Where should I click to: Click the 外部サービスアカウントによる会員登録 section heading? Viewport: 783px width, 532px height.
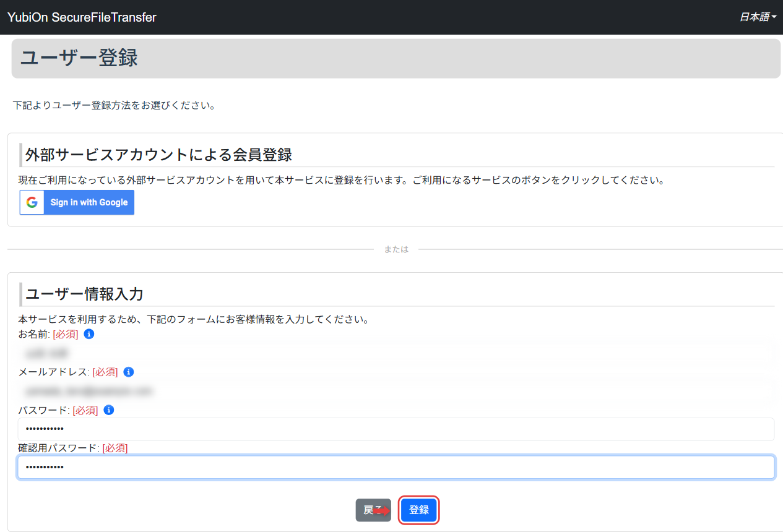(x=158, y=154)
